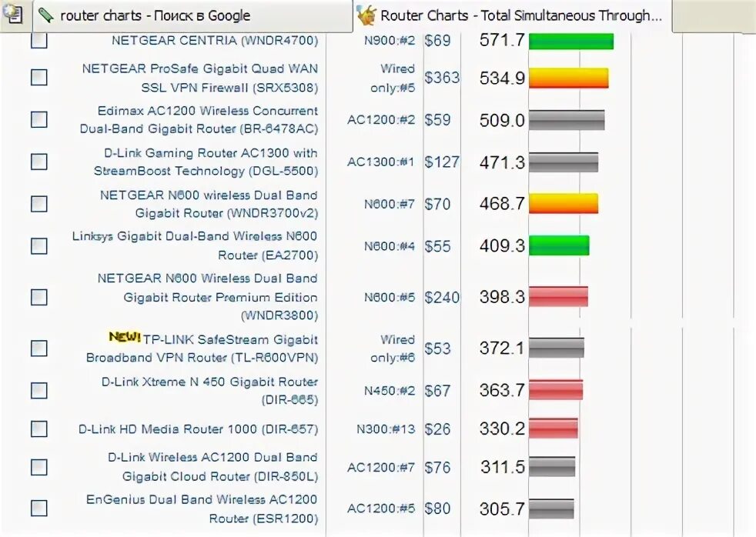Open the D-Link Xtreme N 450 link
756x537 pixels.
(x=209, y=391)
